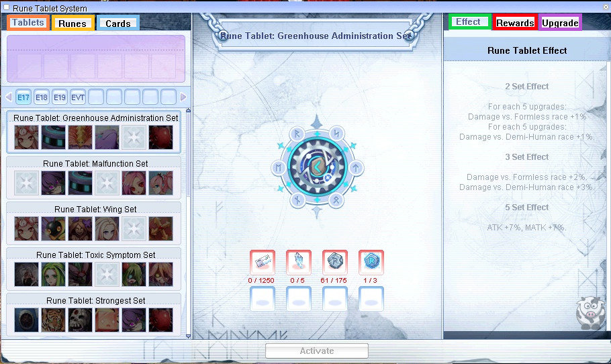The height and width of the screenshot is (364, 611).
Task: Click the tiger card in Strongest Set
Action: coord(53,320)
